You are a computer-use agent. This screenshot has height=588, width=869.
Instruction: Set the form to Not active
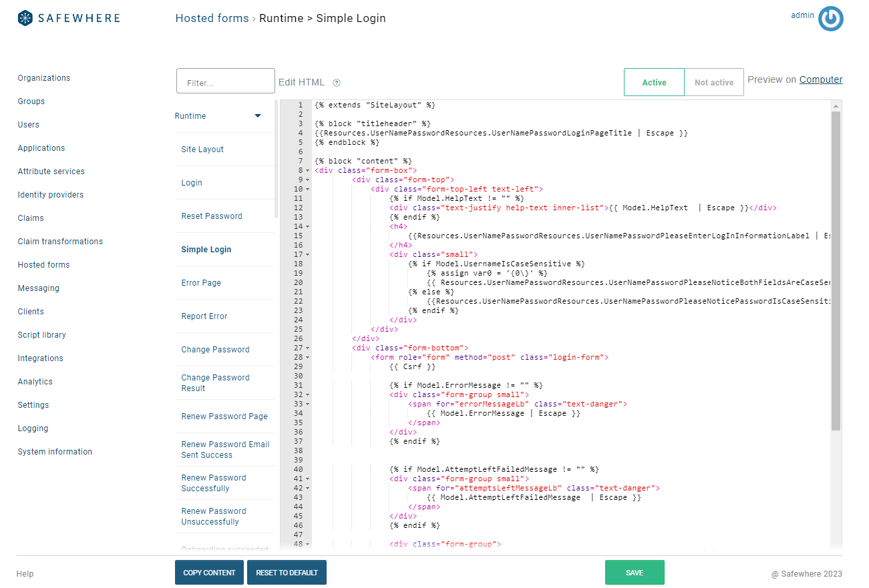click(x=713, y=82)
